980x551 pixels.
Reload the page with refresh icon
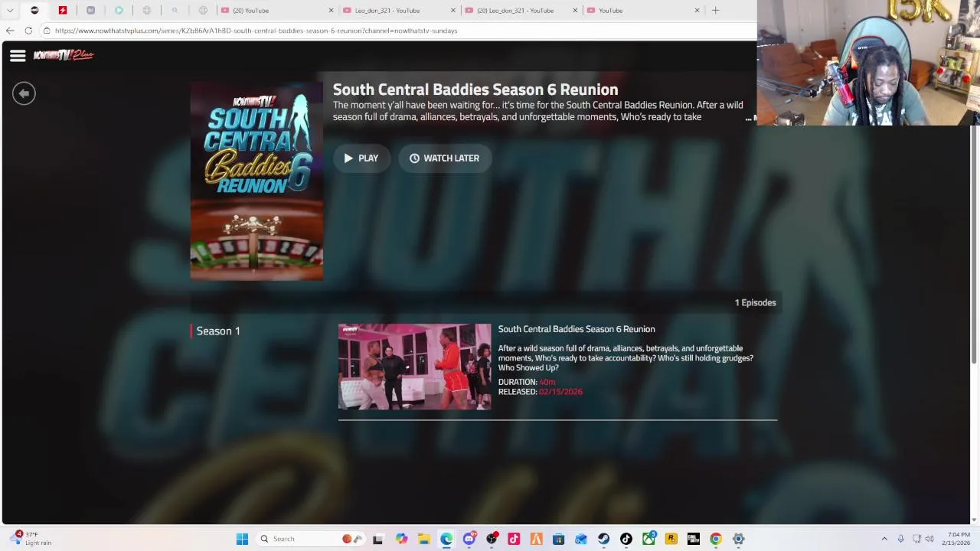click(x=28, y=31)
